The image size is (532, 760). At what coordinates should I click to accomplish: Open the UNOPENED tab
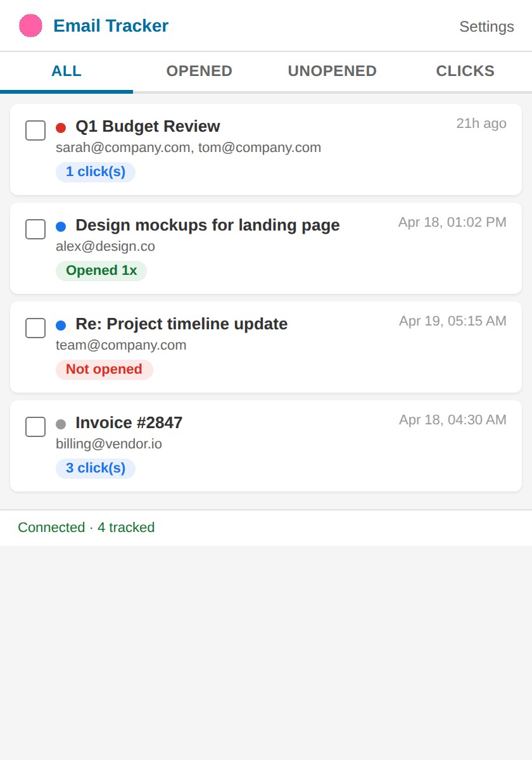pyautogui.click(x=332, y=71)
